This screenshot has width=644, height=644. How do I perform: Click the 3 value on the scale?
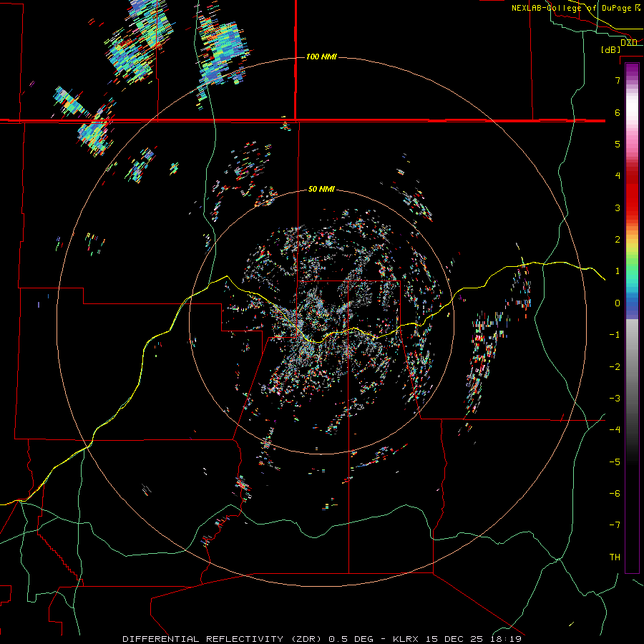coord(618,208)
